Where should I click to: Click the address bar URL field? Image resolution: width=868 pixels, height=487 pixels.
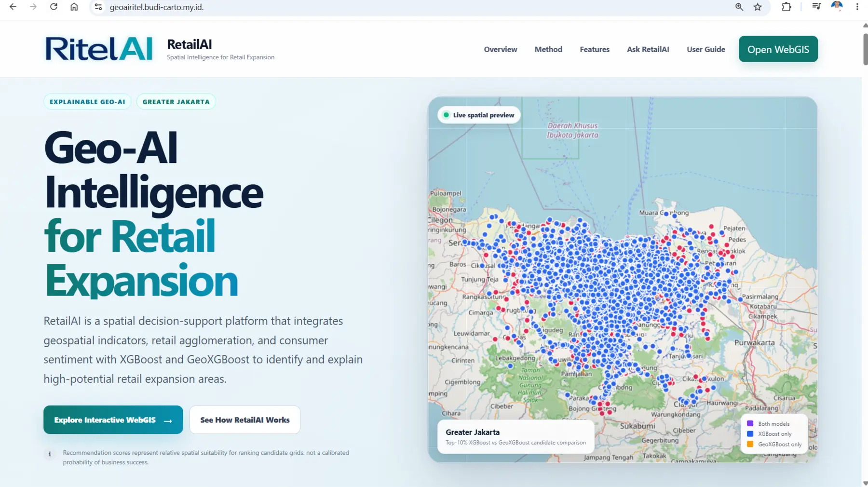point(415,7)
